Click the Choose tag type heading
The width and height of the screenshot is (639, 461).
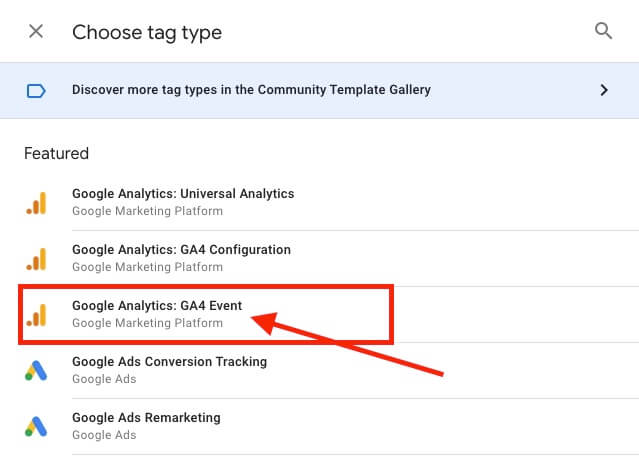[147, 32]
